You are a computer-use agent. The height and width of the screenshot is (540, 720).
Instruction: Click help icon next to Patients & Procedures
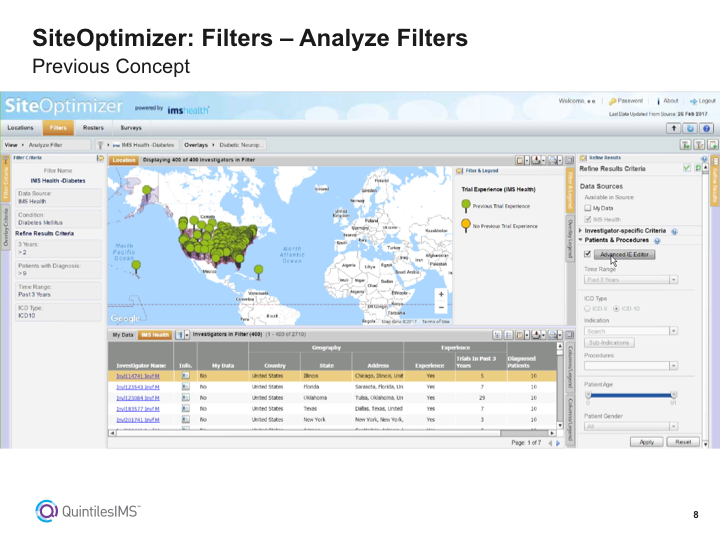[657, 241]
